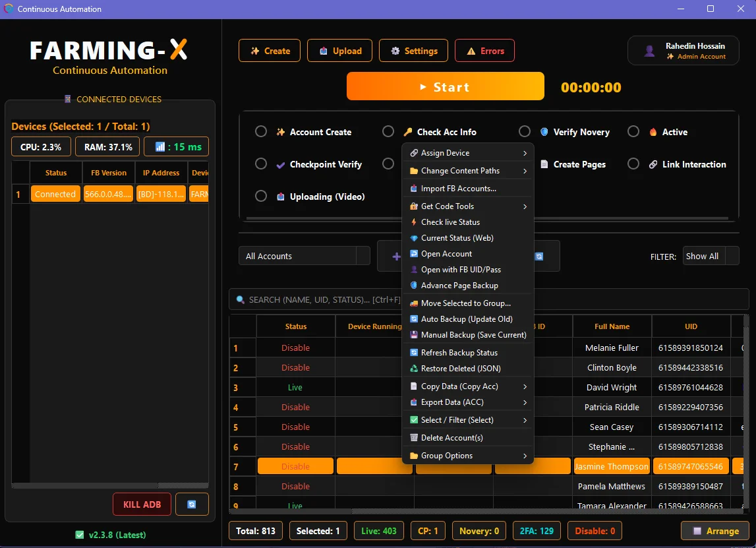Open the Errors button
The width and height of the screenshot is (756, 548).
tap(484, 51)
